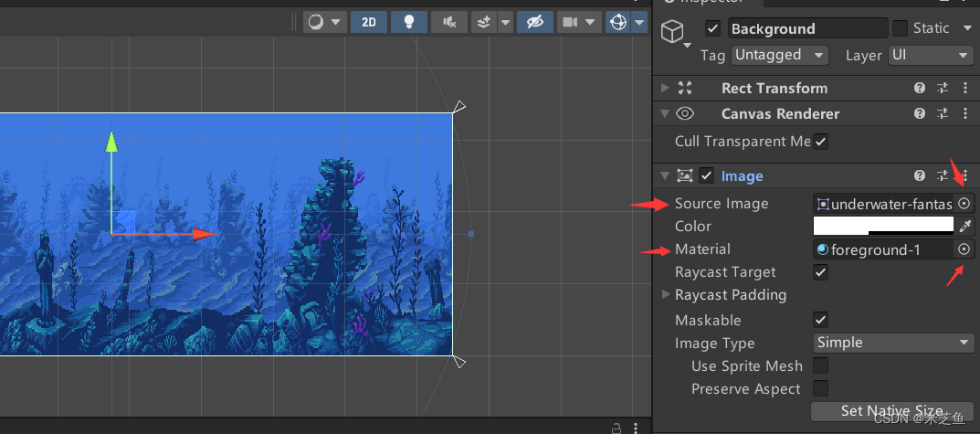Enable the Use Sprite Mesh checkbox
The image size is (980, 434).
tap(821, 365)
